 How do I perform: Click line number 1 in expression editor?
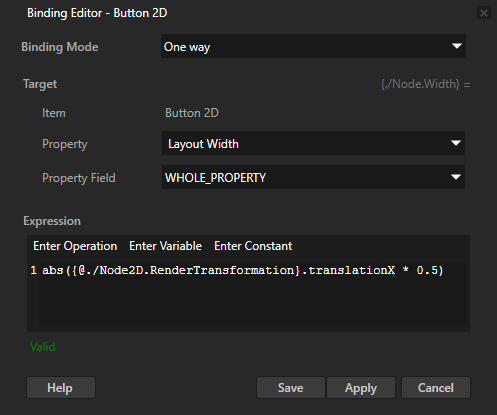click(x=33, y=270)
